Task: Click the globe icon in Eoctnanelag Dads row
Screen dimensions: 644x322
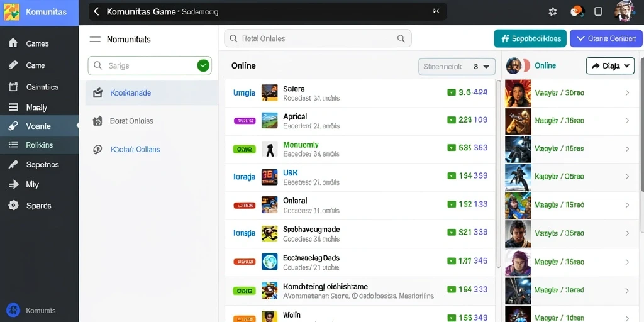Action: (x=269, y=261)
